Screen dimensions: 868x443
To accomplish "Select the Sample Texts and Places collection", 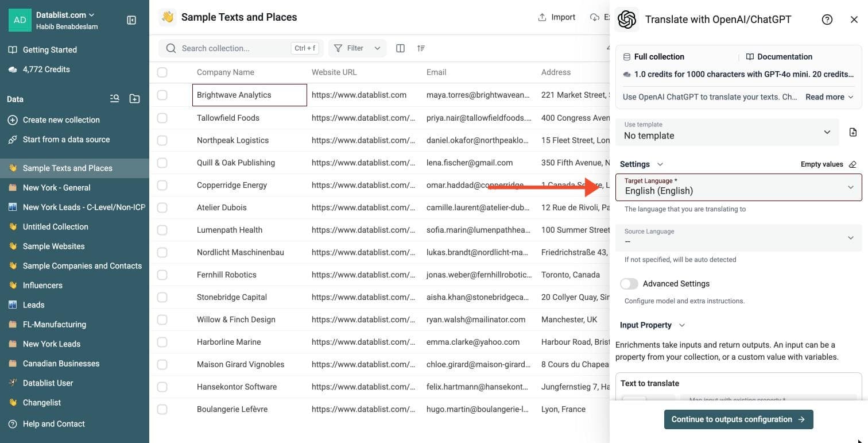I will (75, 168).
